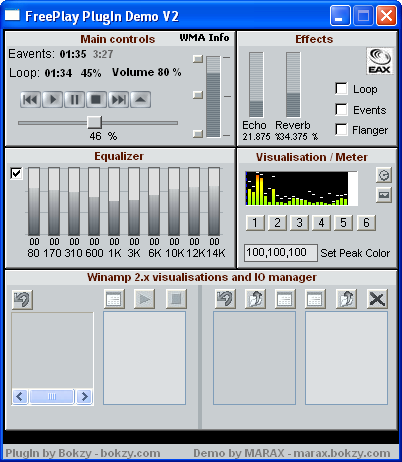This screenshot has width=402, height=462.
Task: Click the 10K equalizer band slider
Action: [x=174, y=202]
